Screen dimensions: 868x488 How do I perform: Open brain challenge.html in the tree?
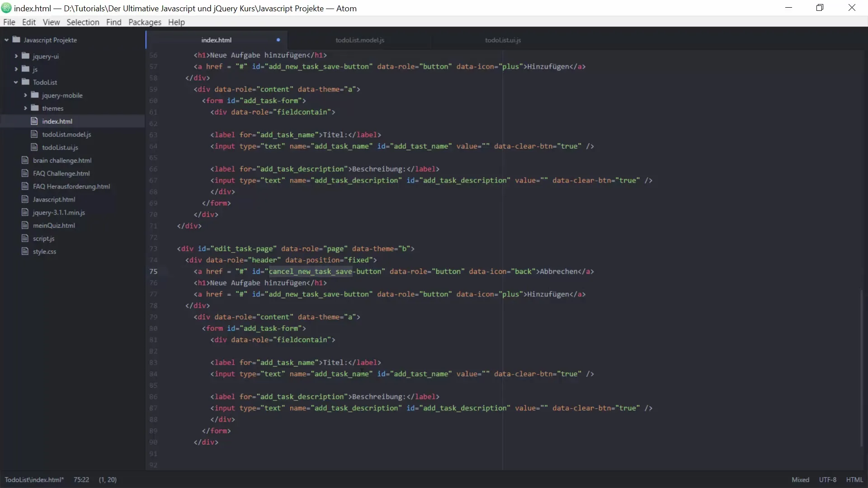coord(62,160)
